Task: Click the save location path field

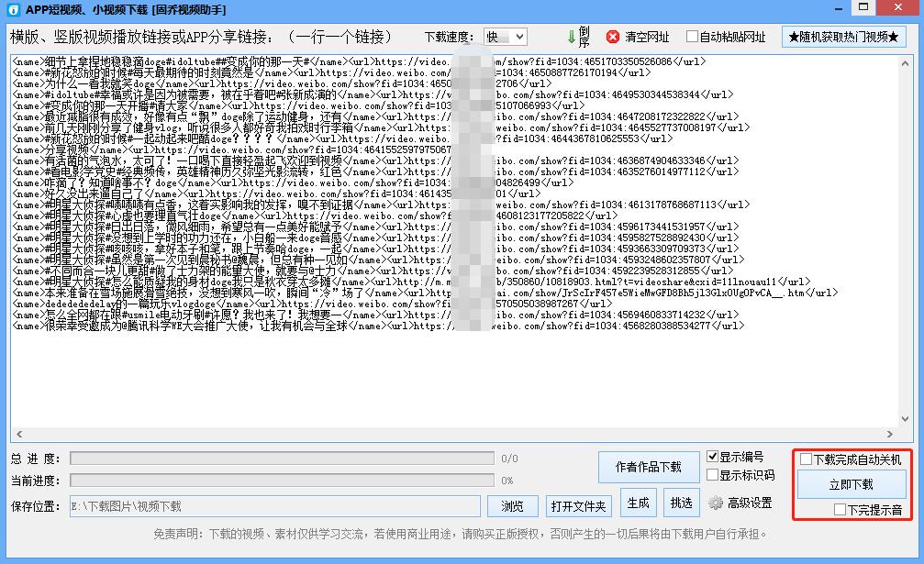Action: click(x=275, y=506)
